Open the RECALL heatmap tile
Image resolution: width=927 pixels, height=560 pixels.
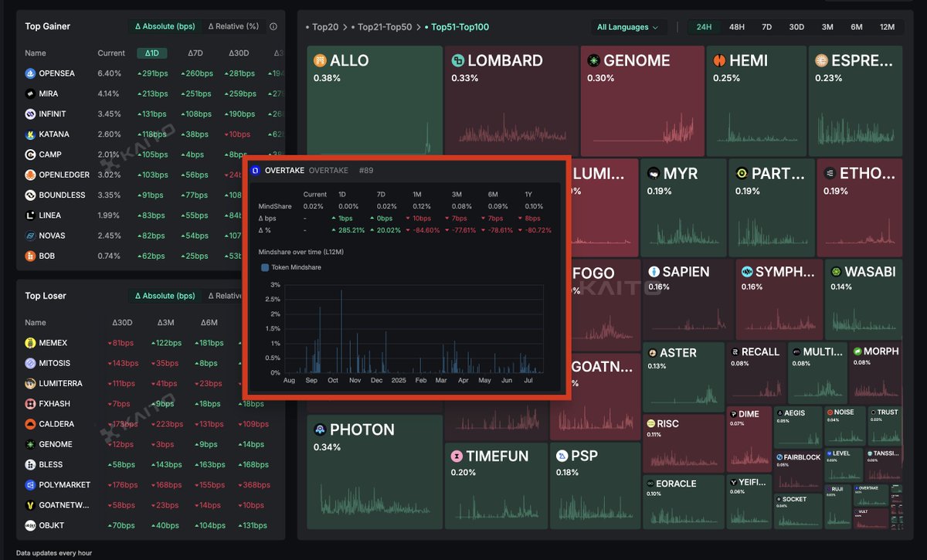756,373
